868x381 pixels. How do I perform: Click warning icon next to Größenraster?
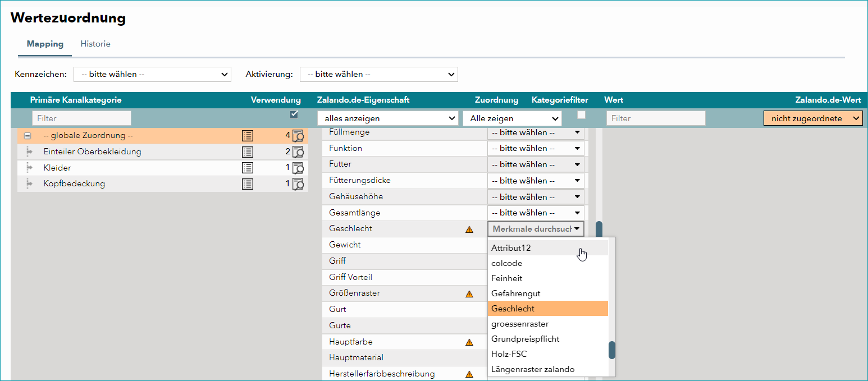click(x=469, y=294)
